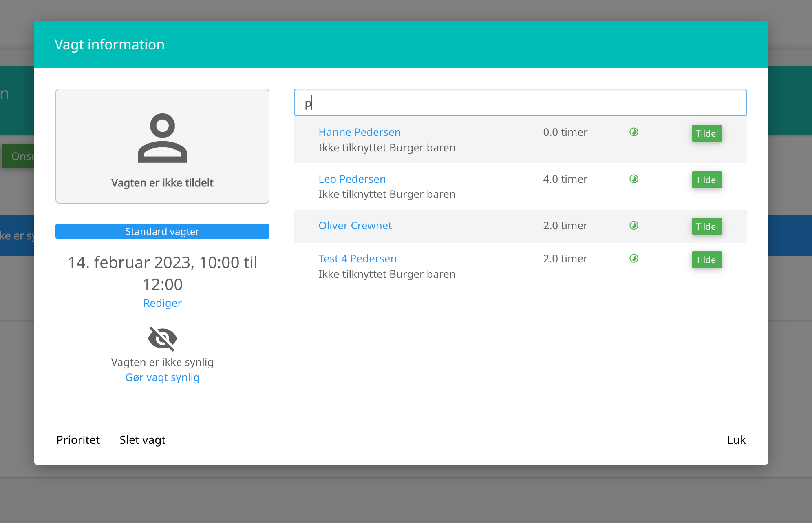Click the shift date '14. februar 2023, 10:00 til 12:00'

162,273
